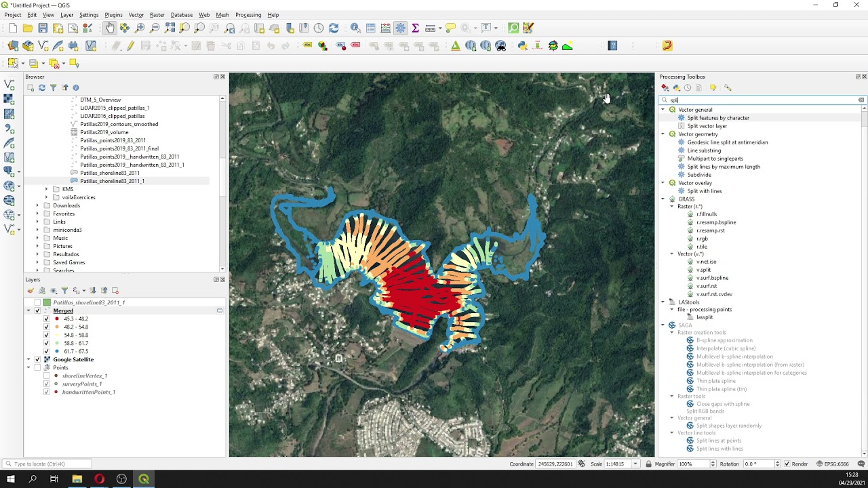Image resolution: width=868 pixels, height=488 pixels.
Task: Select Patillas2019_volume in Browser
Action: click(104, 132)
